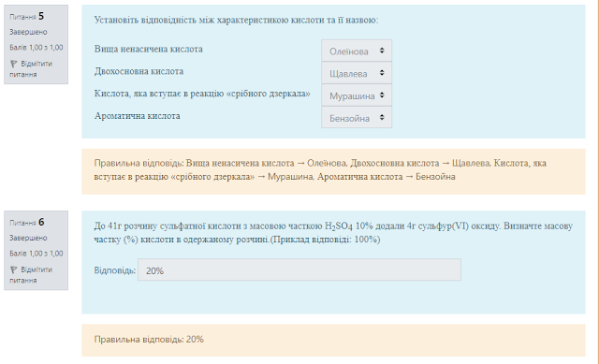Click the text about срібного дзеркала reaction
This screenshot has height=364, width=599.
pyautogui.click(x=202, y=94)
